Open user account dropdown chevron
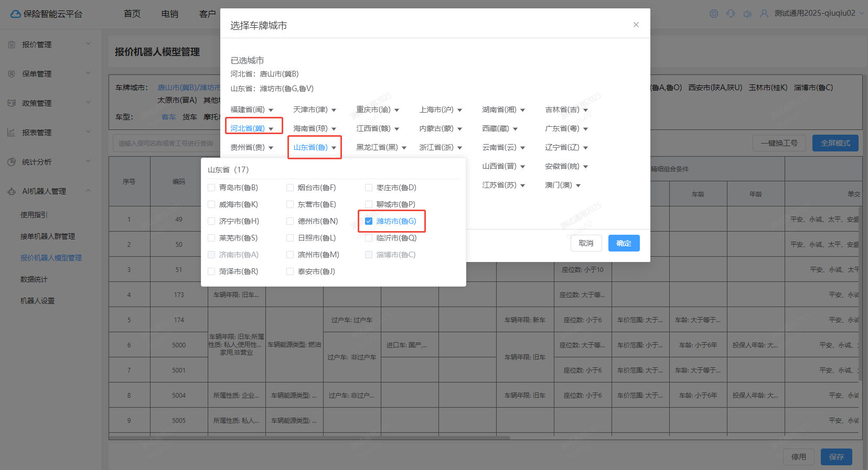Screen dimensions: 868x470 point(861,13)
